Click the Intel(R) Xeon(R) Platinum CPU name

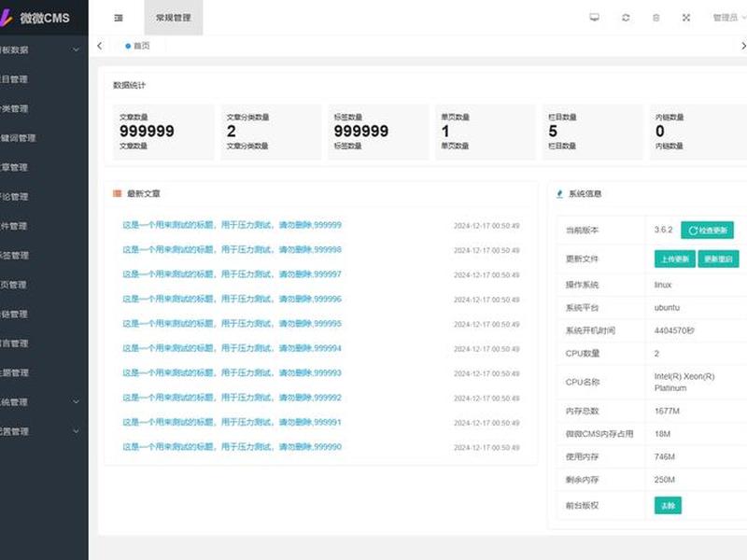click(684, 383)
